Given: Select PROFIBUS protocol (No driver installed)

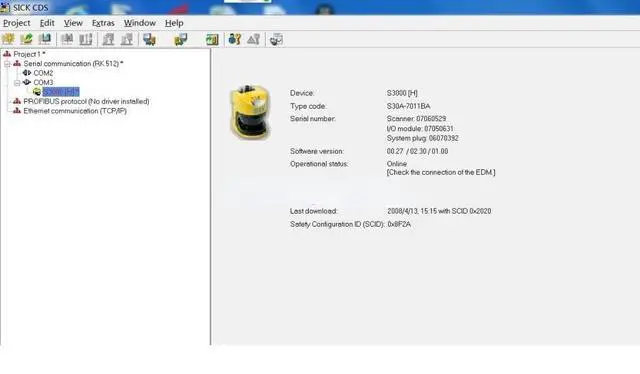Looking at the screenshot, I should tap(86, 101).
